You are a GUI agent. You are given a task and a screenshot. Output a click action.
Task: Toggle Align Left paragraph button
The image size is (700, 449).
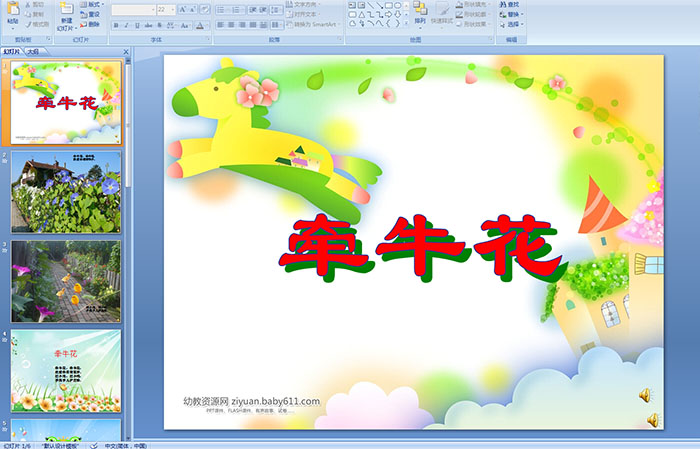tap(220, 25)
